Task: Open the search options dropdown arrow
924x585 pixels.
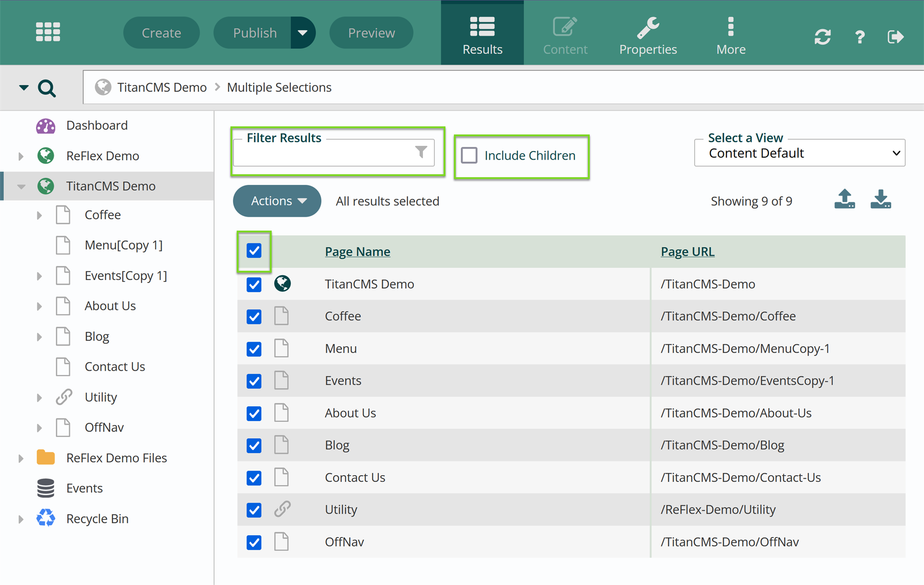Action: tap(24, 87)
